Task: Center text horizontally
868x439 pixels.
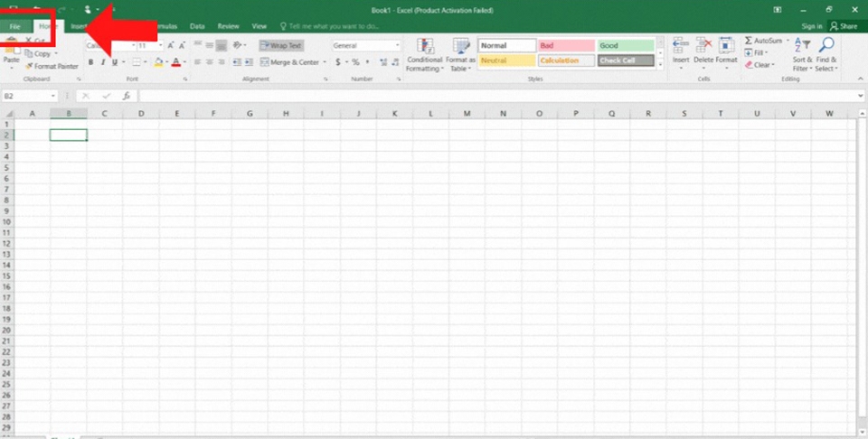Action: pos(209,62)
